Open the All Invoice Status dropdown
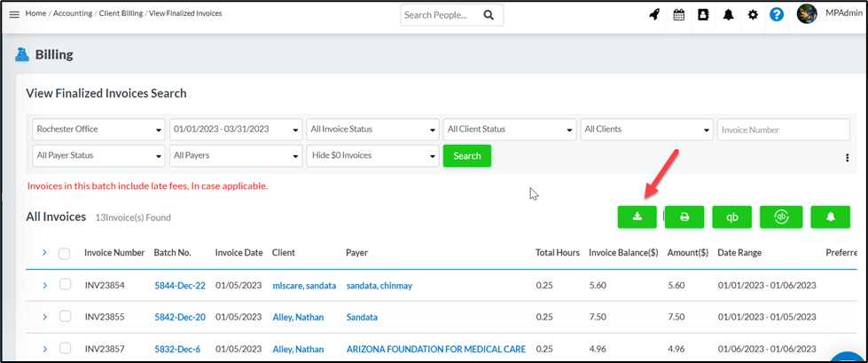 (372, 130)
